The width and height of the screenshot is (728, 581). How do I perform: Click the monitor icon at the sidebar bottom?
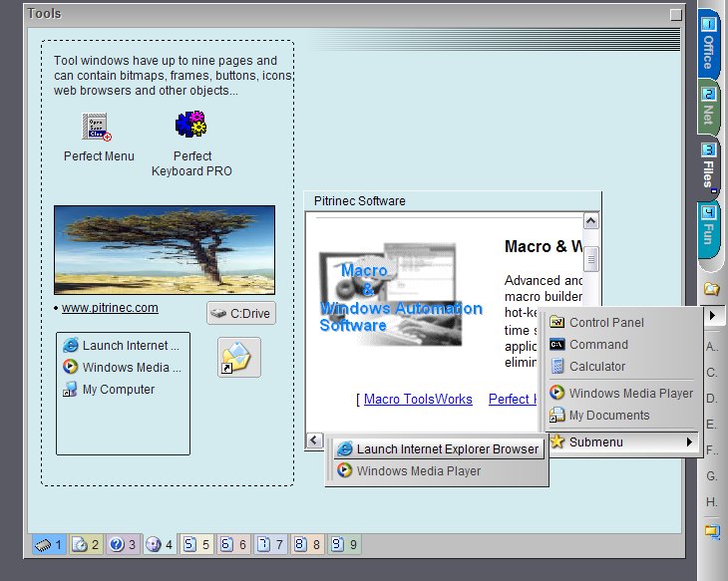712,531
